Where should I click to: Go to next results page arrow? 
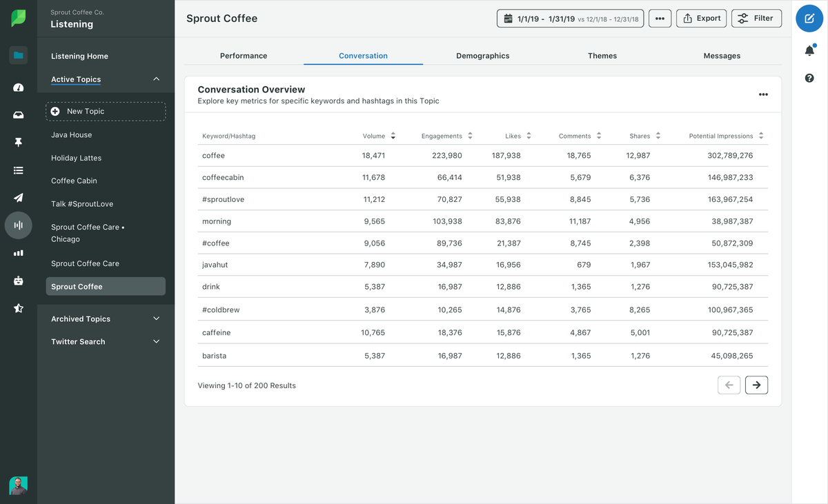[757, 385]
